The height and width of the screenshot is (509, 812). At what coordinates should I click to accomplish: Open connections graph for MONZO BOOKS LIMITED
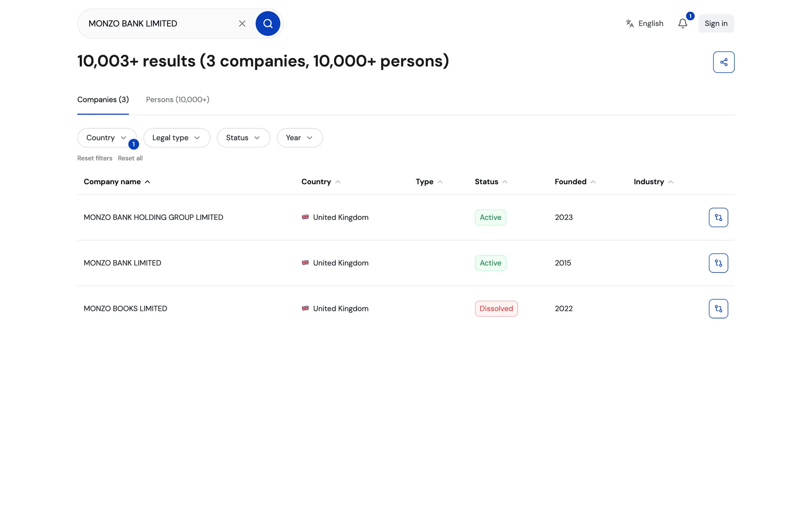click(x=718, y=309)
